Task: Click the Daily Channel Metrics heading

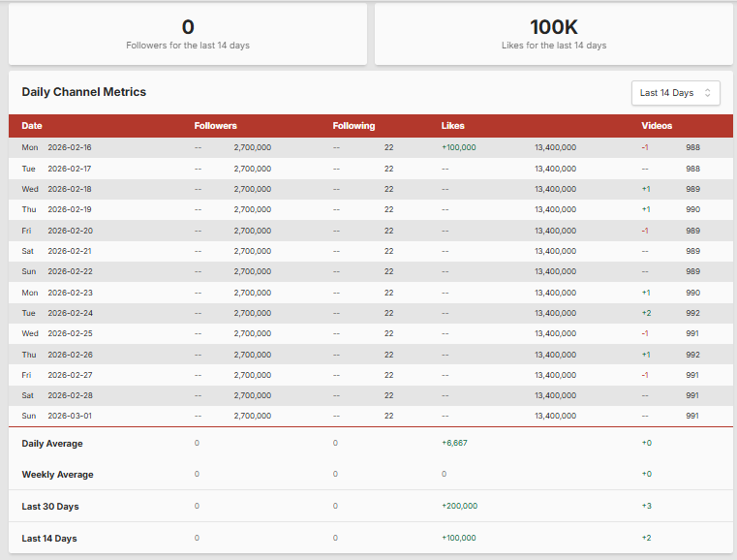Action: (x=84, y=92)
